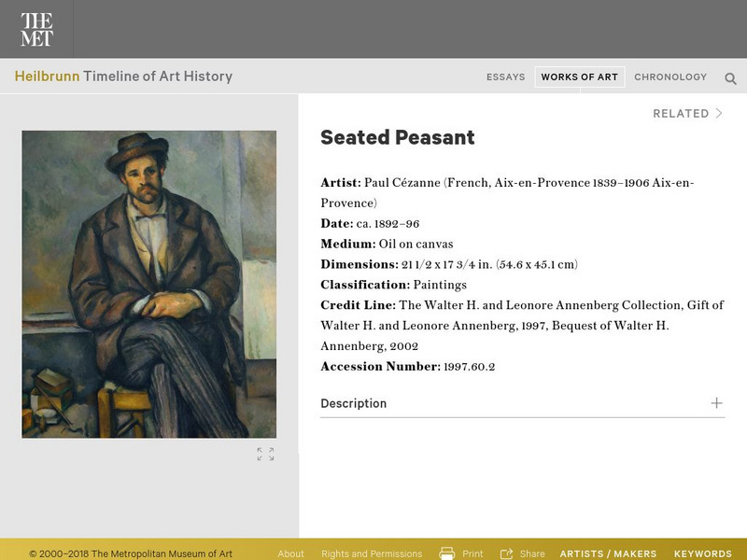Screen dimensions: 747x560
Task: Click the Share link text
Action: [532, 553]
